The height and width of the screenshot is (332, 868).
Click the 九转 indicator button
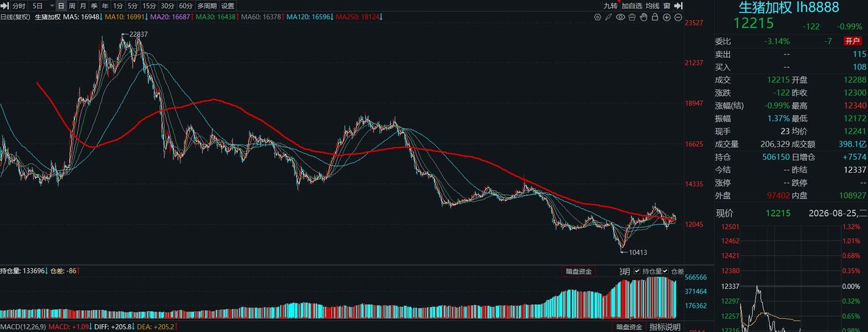[611, 5]
